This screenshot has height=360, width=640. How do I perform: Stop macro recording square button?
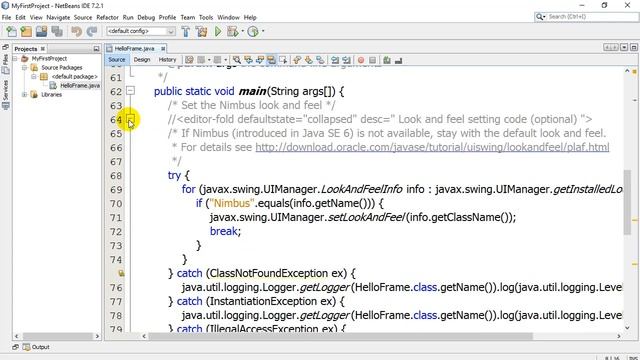[x=372, y=60]
